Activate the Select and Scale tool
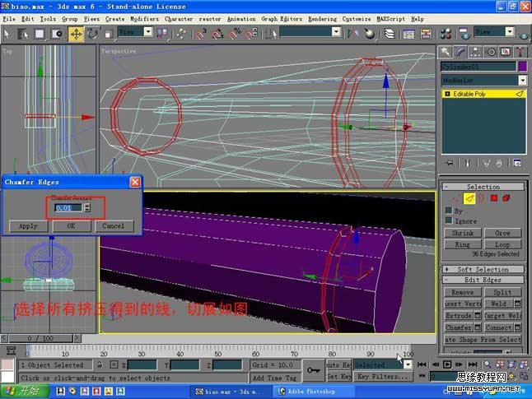 click(x=109, y=34)
